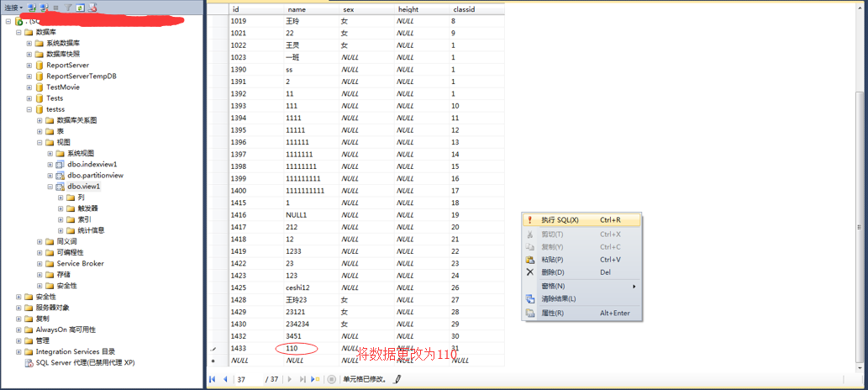Select the Tests database
The image size is (868, 390).
pos(55,98)
